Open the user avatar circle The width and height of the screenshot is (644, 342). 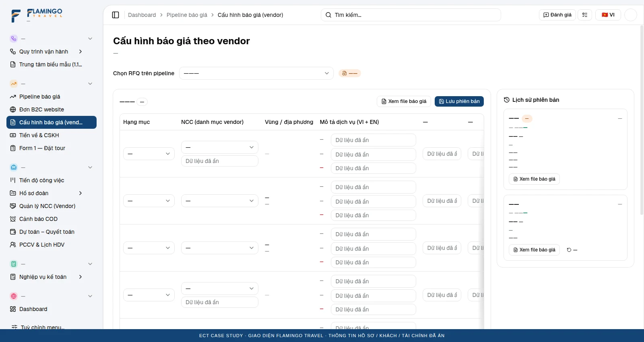point(631,15)
